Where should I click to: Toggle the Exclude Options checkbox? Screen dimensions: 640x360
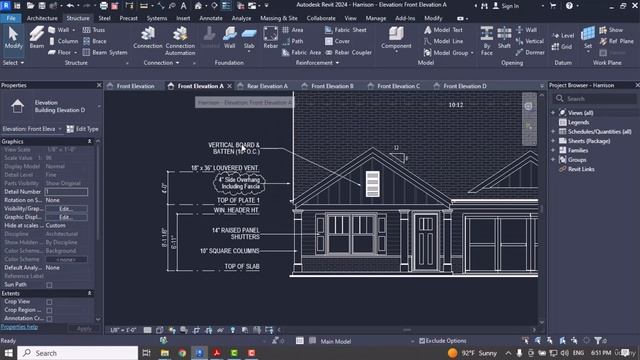click(422, 341)
